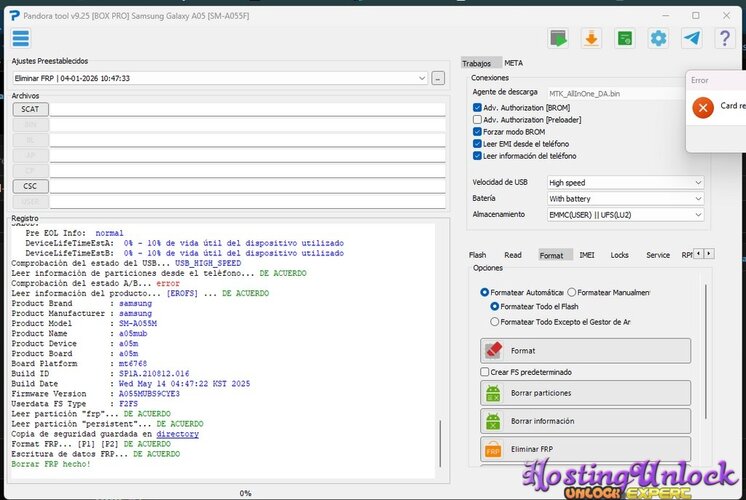The width and height of the screenshot is (746, 500).
Task: Click the Telegram paper plane icon
Action: tap(691, 38)
